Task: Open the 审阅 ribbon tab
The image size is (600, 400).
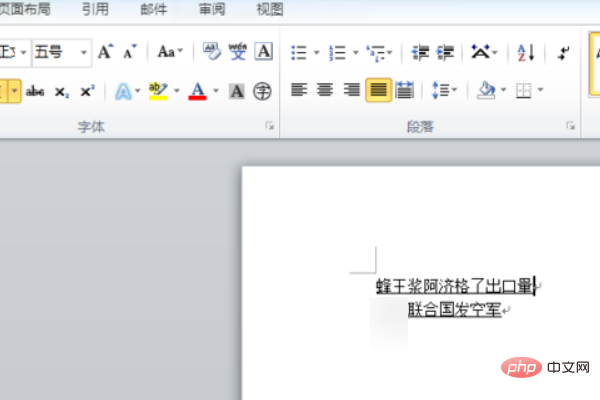Action: point(212,10)
